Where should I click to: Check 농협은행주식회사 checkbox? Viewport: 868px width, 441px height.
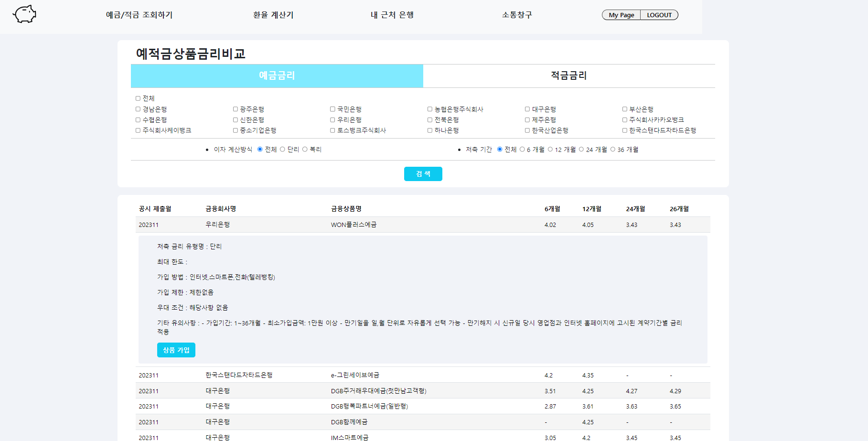430,109
